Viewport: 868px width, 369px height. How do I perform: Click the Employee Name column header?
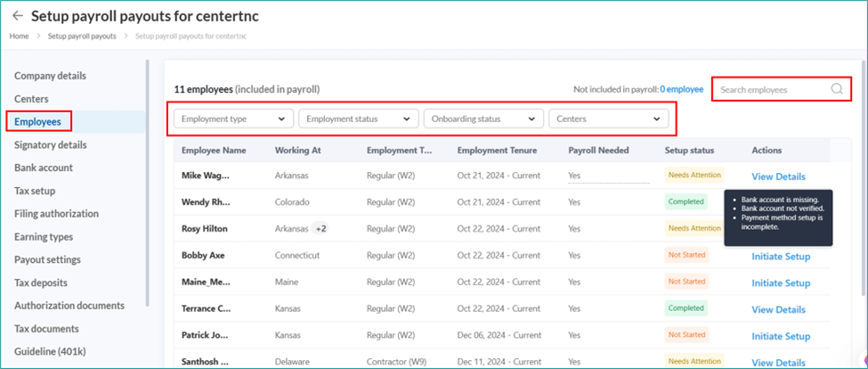214,151
